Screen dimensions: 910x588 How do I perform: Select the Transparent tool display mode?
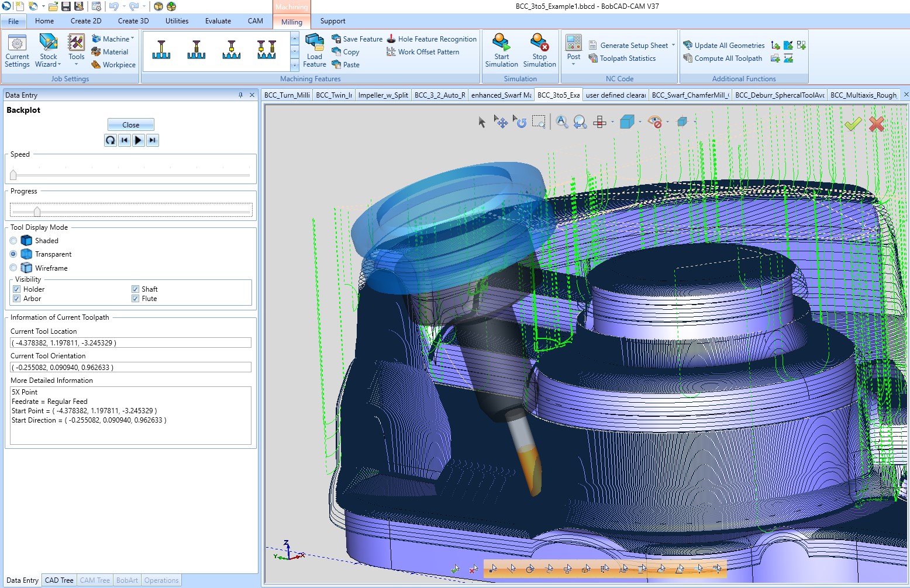[13, 254]
